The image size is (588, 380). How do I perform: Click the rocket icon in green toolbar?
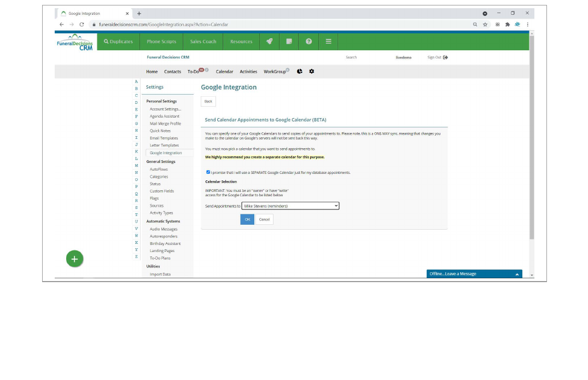click(x=270, y=42)
